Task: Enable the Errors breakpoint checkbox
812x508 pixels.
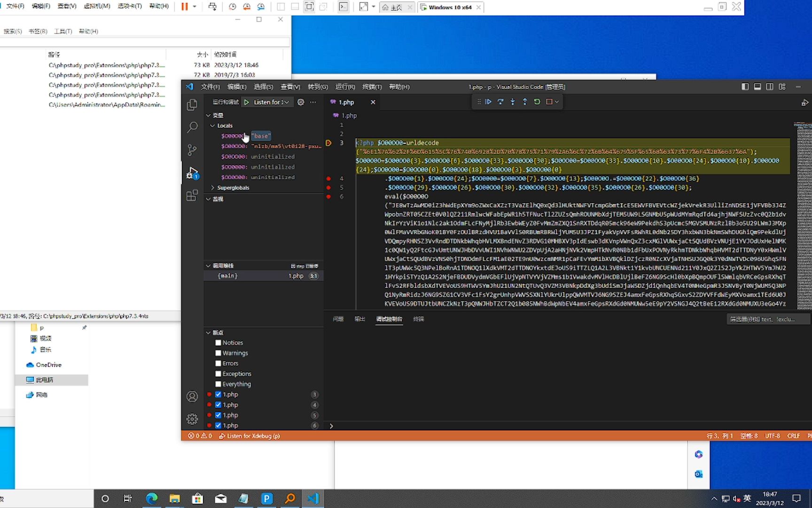Action: pos(218,364)
